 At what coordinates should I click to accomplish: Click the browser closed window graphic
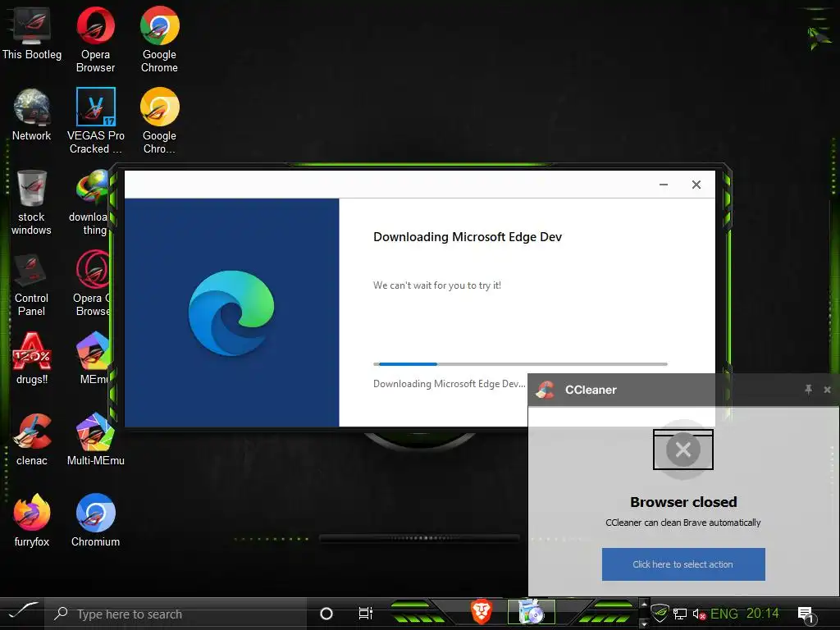(x=683, y=450)
